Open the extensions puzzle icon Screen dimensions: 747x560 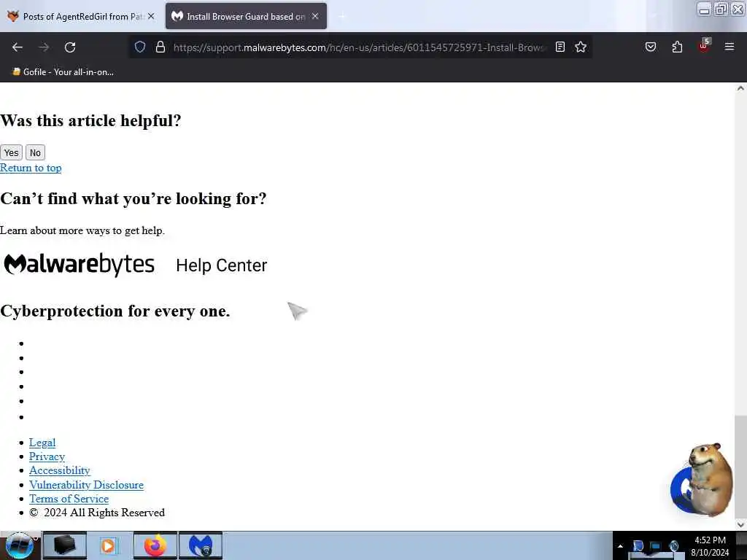point(677,47)
